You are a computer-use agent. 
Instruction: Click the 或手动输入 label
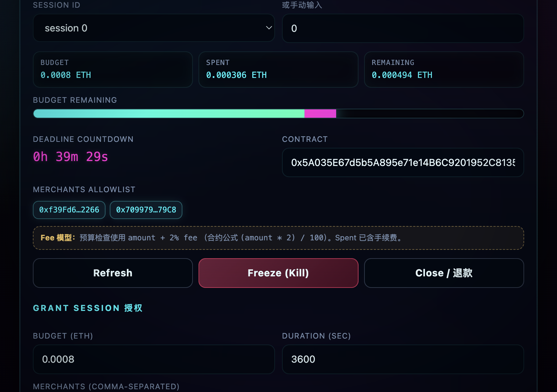[302, 5]
